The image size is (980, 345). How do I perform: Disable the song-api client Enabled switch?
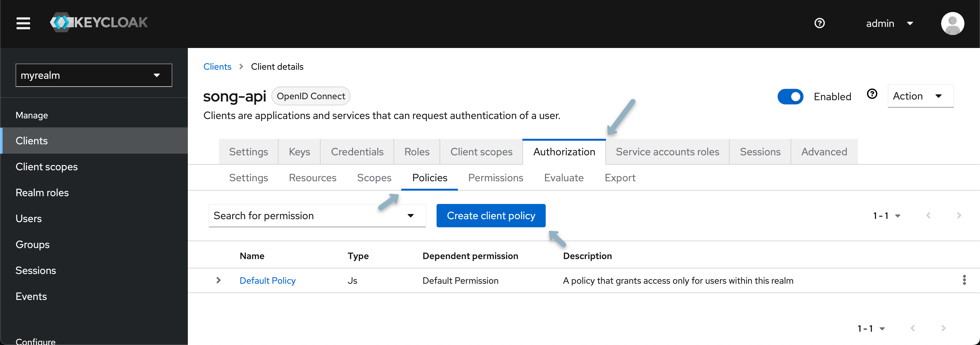point(790,97)
